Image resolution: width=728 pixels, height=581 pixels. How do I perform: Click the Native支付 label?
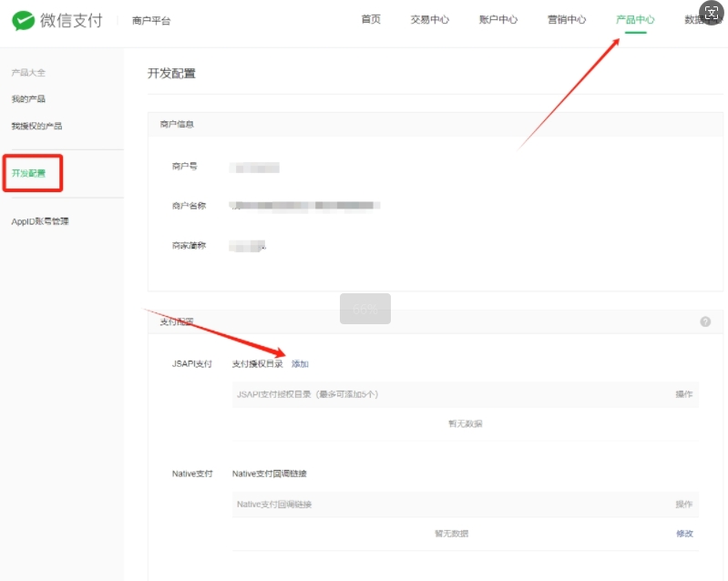pyautogui.click(x=192, y=474)
